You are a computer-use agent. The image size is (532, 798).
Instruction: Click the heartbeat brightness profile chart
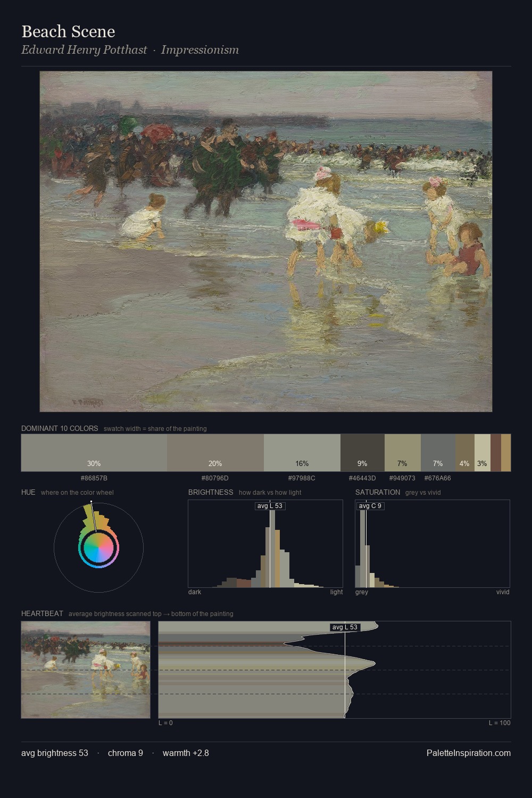tap(335, 670)
